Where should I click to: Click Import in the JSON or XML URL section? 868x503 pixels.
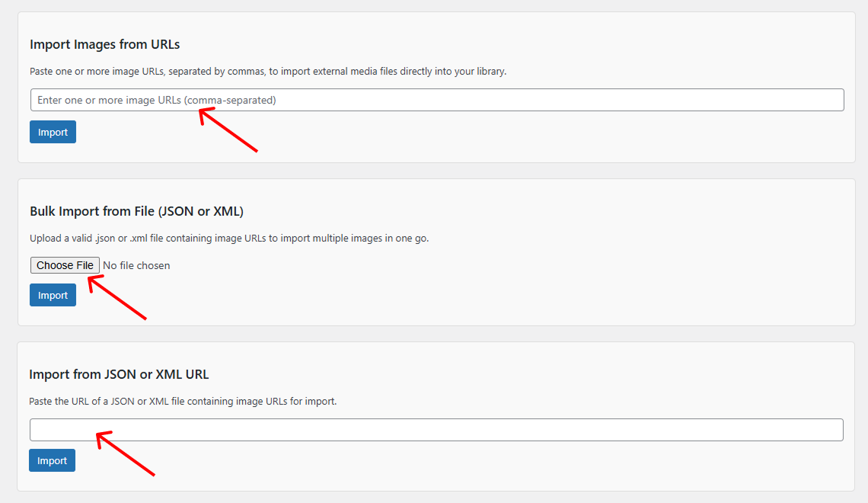coord(51,460)
